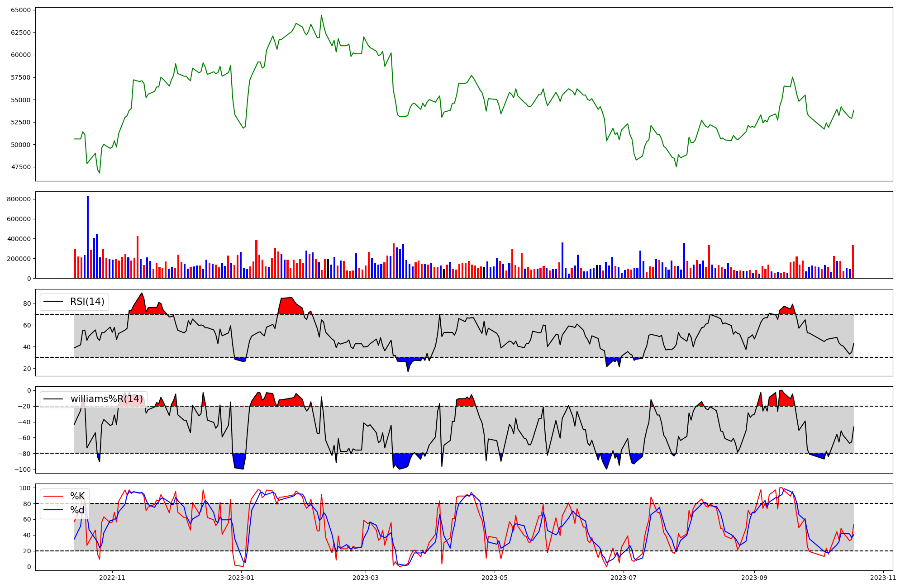Click the RSI(14) legend label
905x588 pixels.
pos(87,302)
